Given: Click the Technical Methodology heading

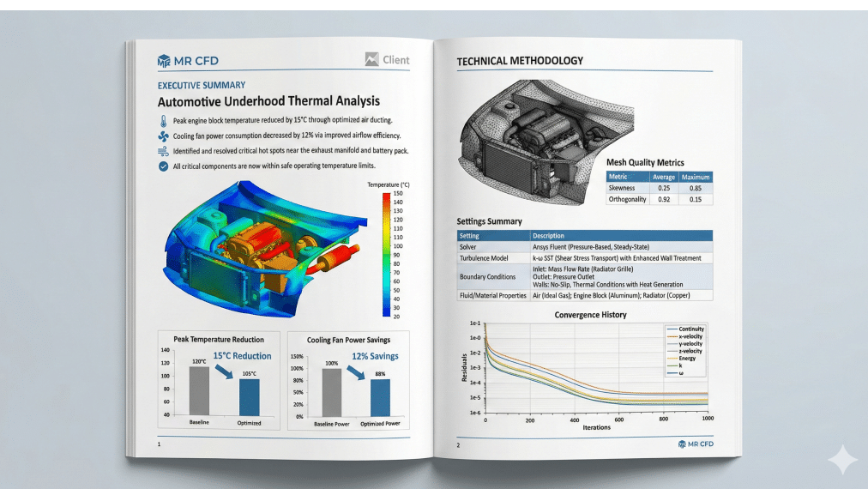Looking at the screenshot, I should [520, 61].
